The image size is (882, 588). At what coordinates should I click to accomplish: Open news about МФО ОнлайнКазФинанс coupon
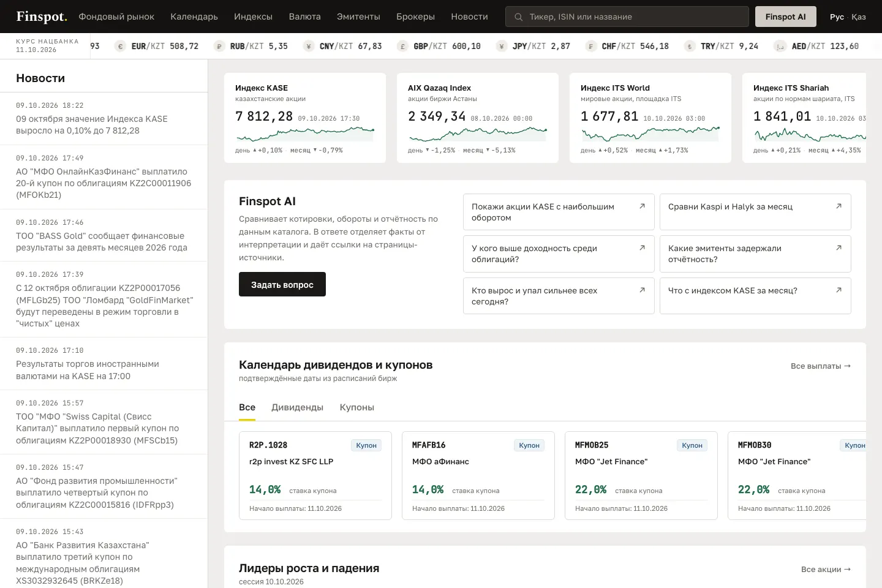104,177
